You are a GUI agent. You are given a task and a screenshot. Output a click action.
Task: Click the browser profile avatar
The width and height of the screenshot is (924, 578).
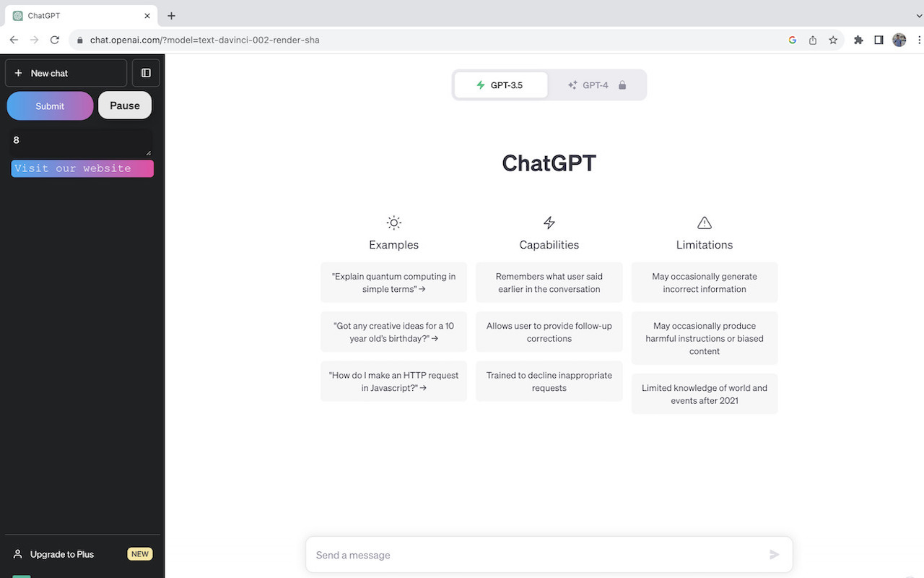point(899,40)
